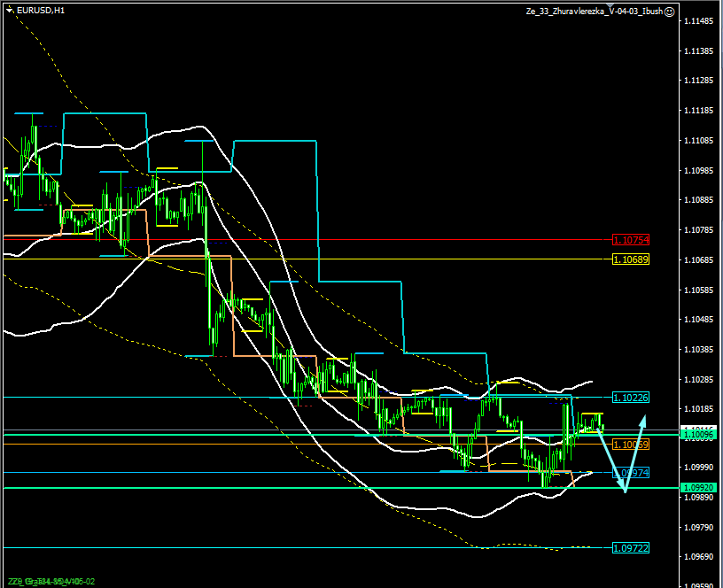Click 1.10885 on the price scale

click(x=698, y=200)
